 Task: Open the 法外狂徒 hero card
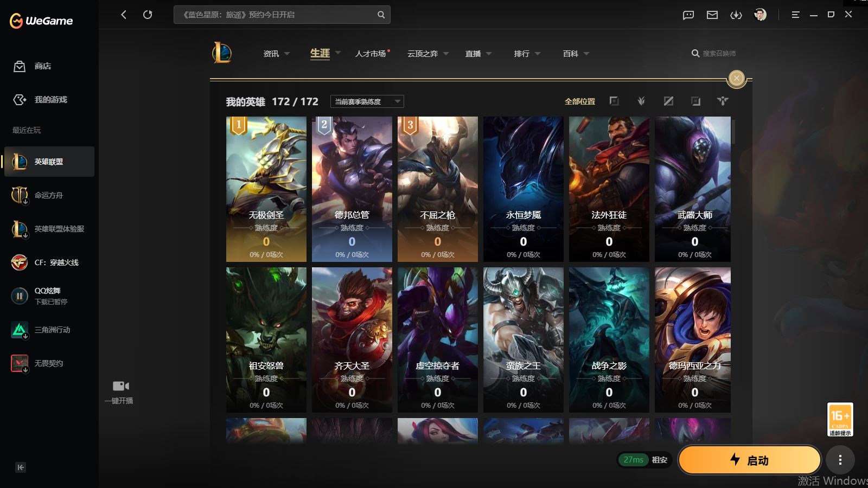609,189
